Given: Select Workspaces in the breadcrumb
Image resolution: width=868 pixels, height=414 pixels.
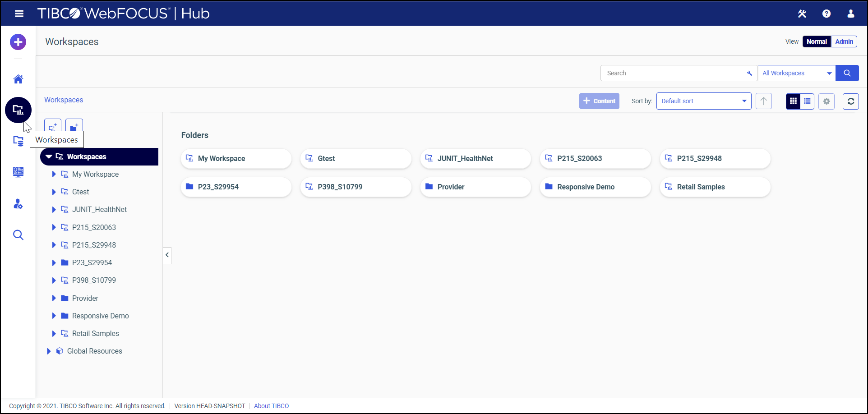Looking at the screenshot, I should pos(63,100).
